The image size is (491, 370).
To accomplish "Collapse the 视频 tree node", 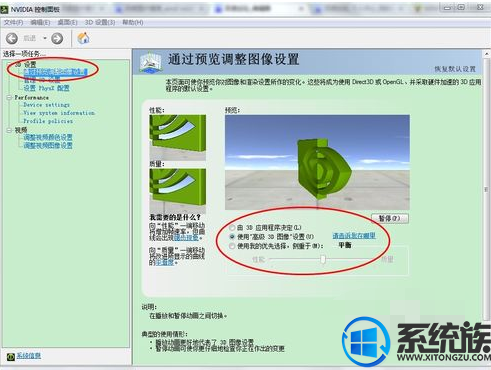I will pos(9,130).
